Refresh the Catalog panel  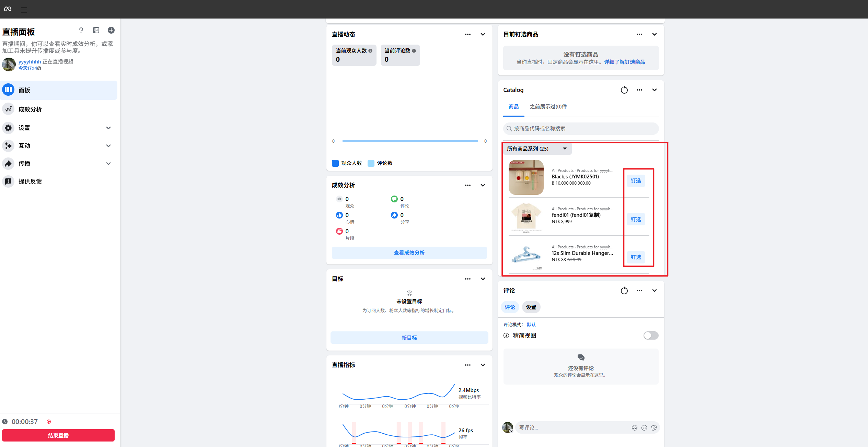[624, 90]
